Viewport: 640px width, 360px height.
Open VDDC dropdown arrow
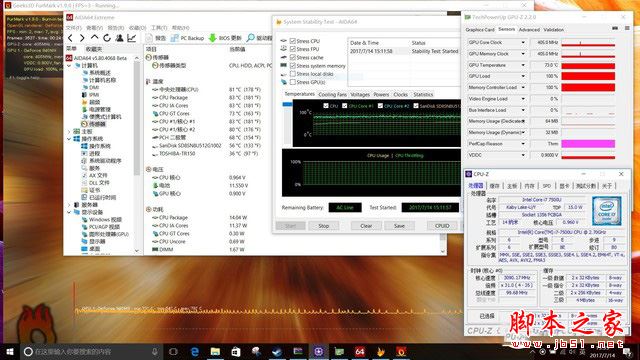[x=523, y=155]
